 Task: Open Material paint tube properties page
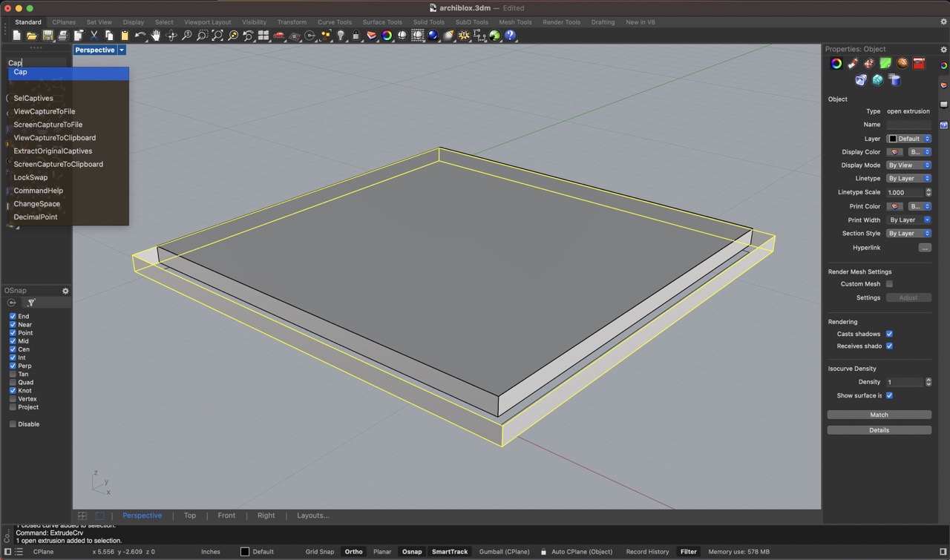click(853, 64)
